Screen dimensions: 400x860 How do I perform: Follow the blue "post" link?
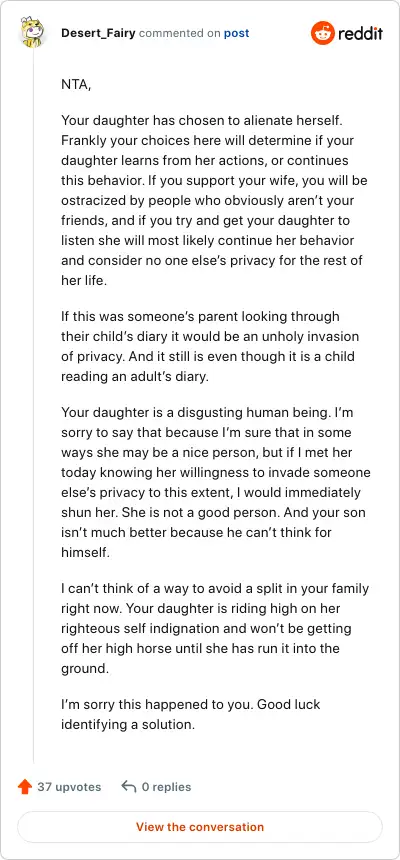pos(236,33)
